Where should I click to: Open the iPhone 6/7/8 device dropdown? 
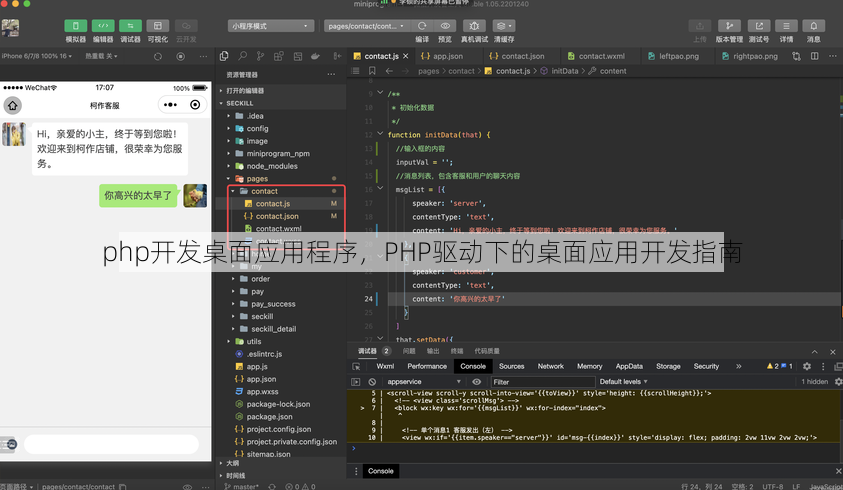tap(37, 56)
